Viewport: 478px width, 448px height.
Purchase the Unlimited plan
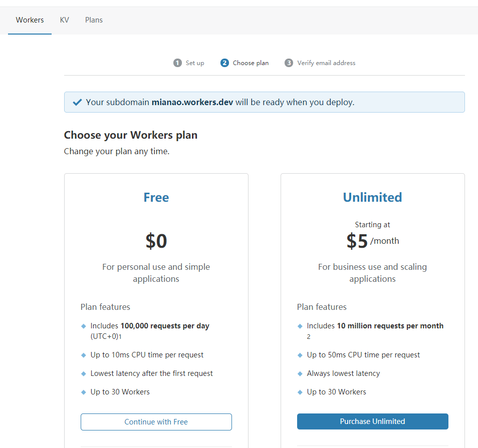[x=372, y=421]
